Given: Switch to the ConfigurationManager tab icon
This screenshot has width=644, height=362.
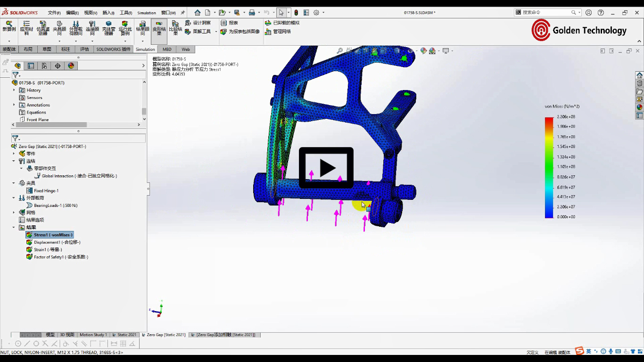Looking at the screenshot, I should click(x=44, y=66).
